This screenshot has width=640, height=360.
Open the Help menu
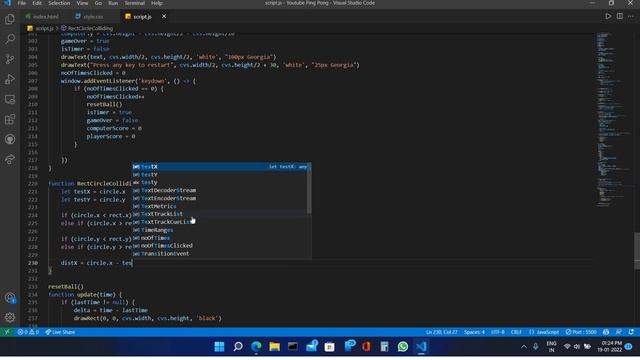coord(157,3)
